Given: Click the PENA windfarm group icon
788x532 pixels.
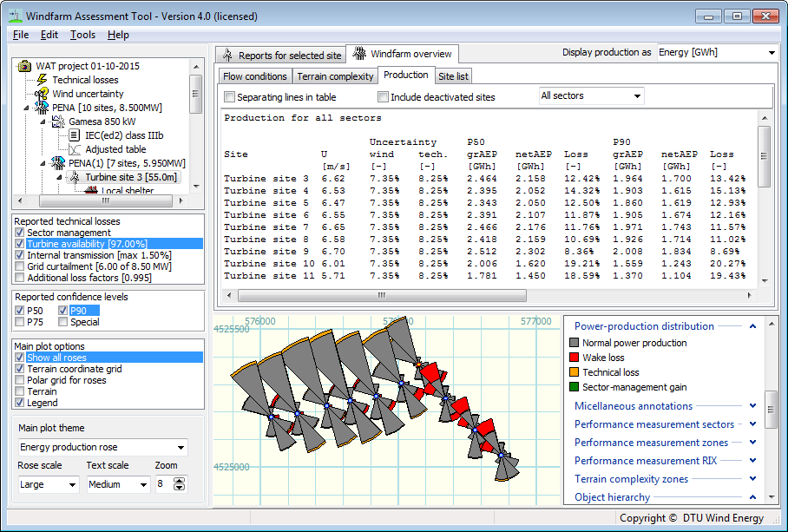Looking at the screenshot, I should (41, 107).
